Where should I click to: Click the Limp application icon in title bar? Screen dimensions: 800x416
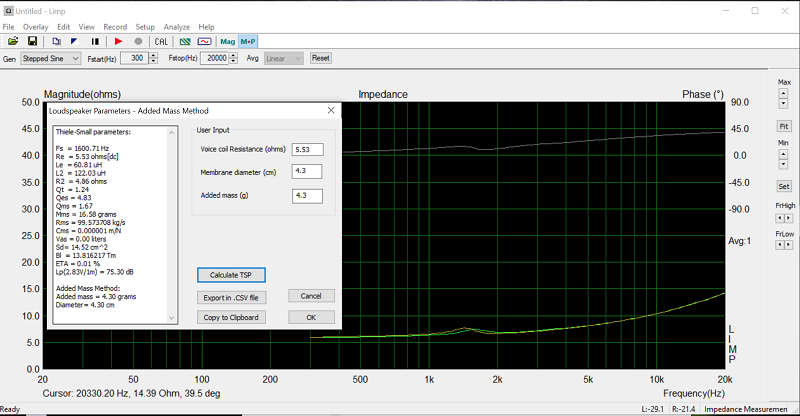coord(8,11)
